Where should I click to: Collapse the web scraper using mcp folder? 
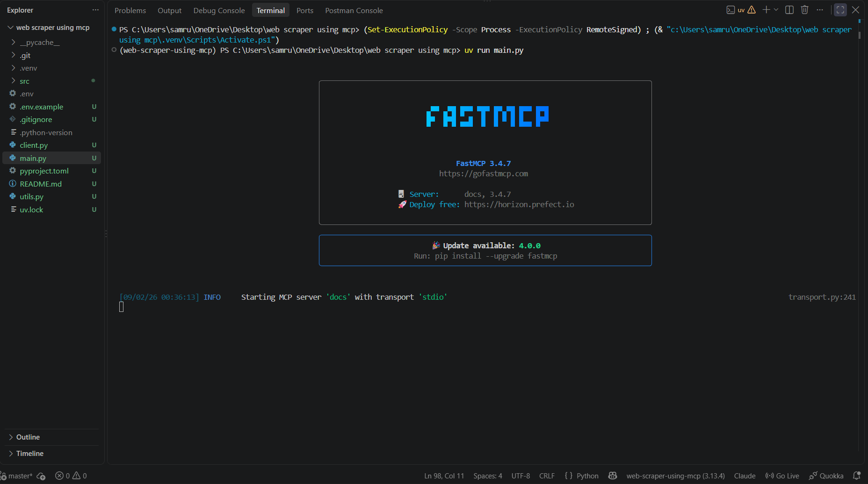pyautogui.click(x=52, y=28)
